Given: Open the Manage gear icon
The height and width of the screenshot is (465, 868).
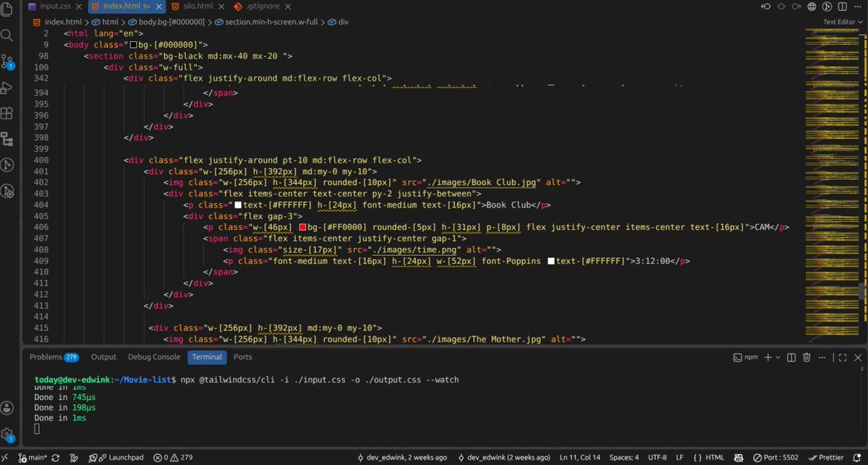Looking at the screenshot, I should point(7,435).
